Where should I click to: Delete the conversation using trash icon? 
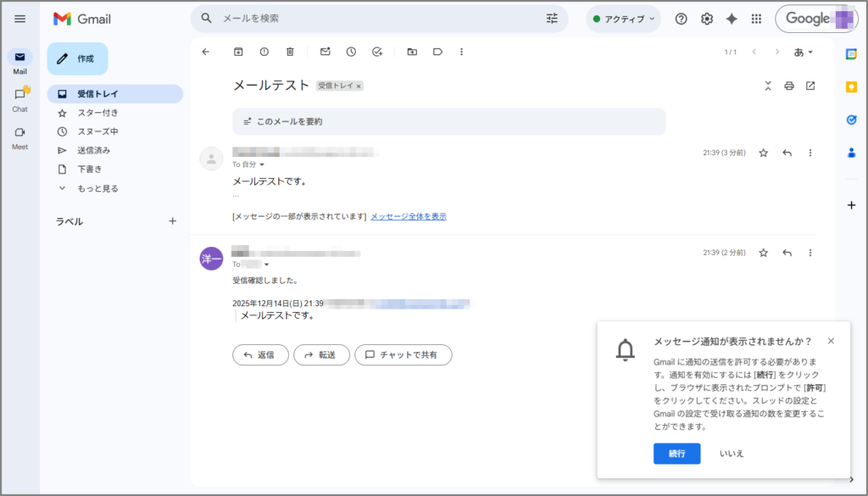[x=290, y=52]
